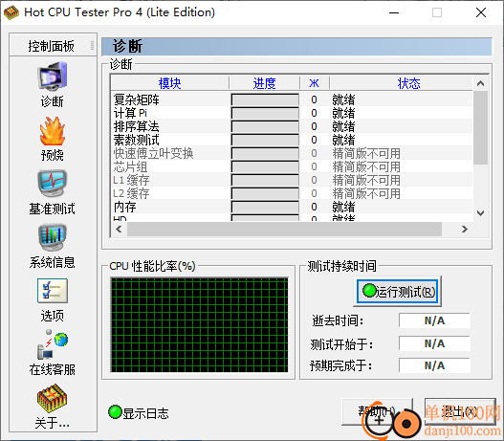Select the L1 缓存 module row
The height and width of the screenshot is (441, 504).
(x=292, y=180)
